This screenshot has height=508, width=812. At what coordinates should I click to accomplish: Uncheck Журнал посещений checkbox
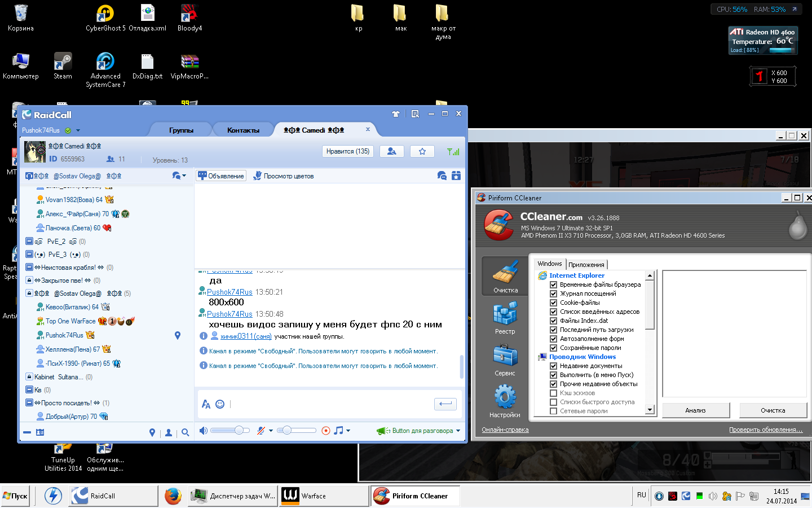pos(554,294)
